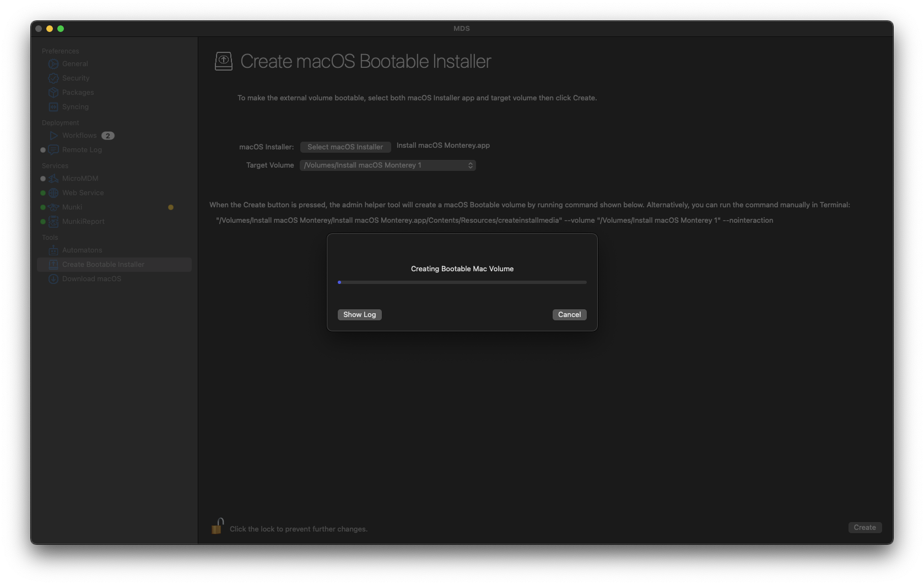Click the Automatons robot icon
This screenshot has height=585, width=924.
(53, 250)
